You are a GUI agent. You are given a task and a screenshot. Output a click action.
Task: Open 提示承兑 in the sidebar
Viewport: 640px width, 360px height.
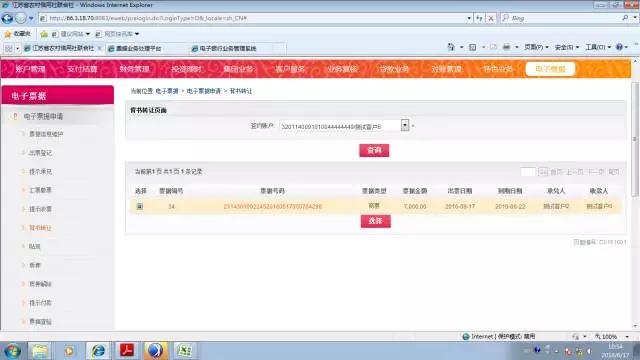40,171
